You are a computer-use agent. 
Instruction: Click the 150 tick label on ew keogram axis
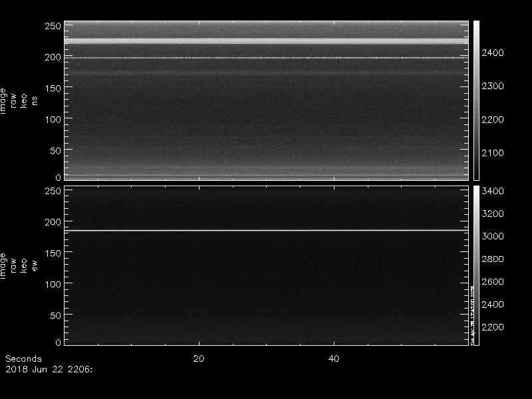coord(53,253)
